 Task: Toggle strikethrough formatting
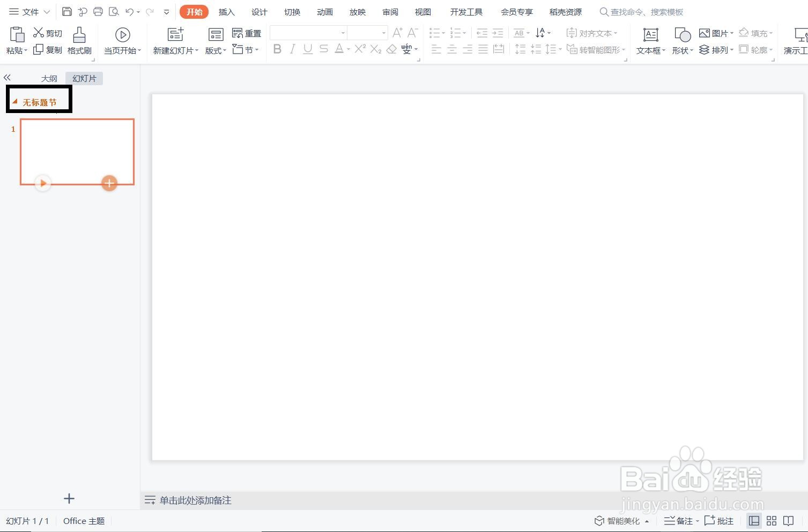click(323, 49)
